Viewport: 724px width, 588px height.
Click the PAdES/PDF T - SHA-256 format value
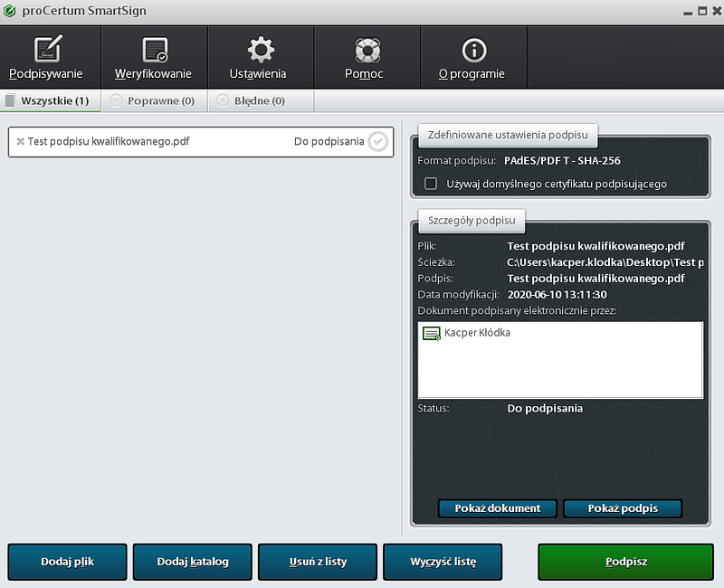click(x=562, y=161)
